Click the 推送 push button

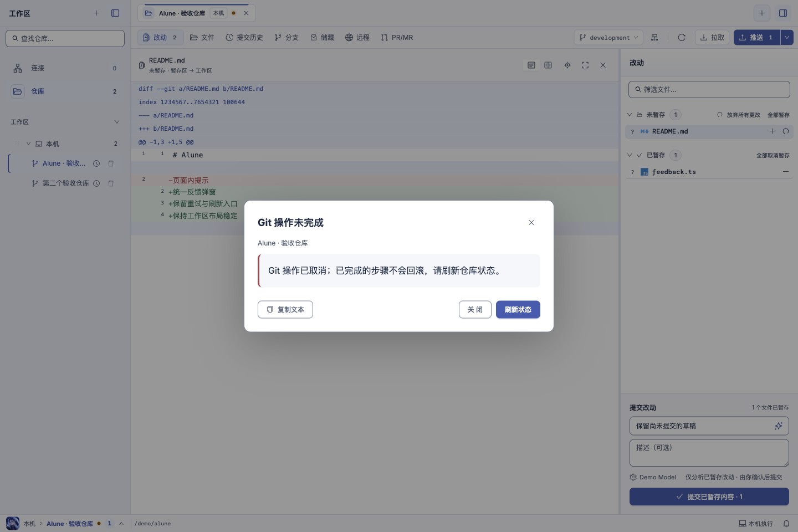(x=756, y=37)
